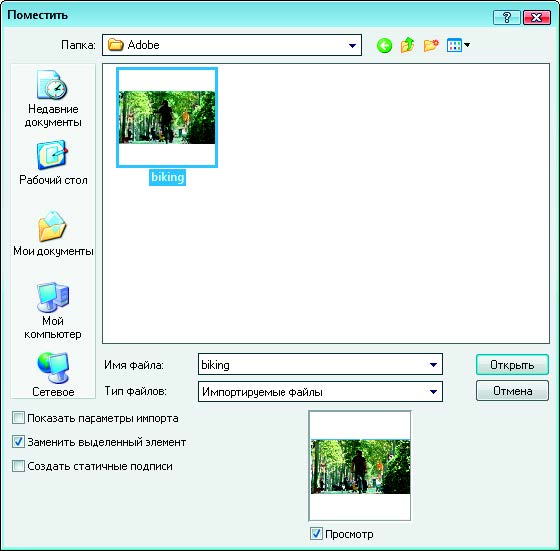Uncheck Заменить выделенный элемент
This screenshot has height=551, width=560.
pyautogui.click(x=18, y=442)
